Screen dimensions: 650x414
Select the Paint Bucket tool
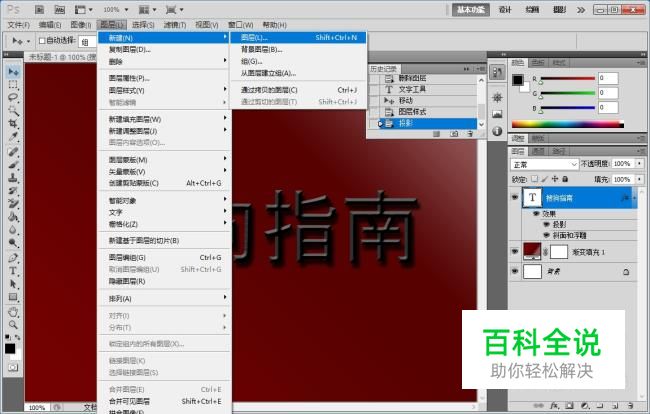pos(13,217)
